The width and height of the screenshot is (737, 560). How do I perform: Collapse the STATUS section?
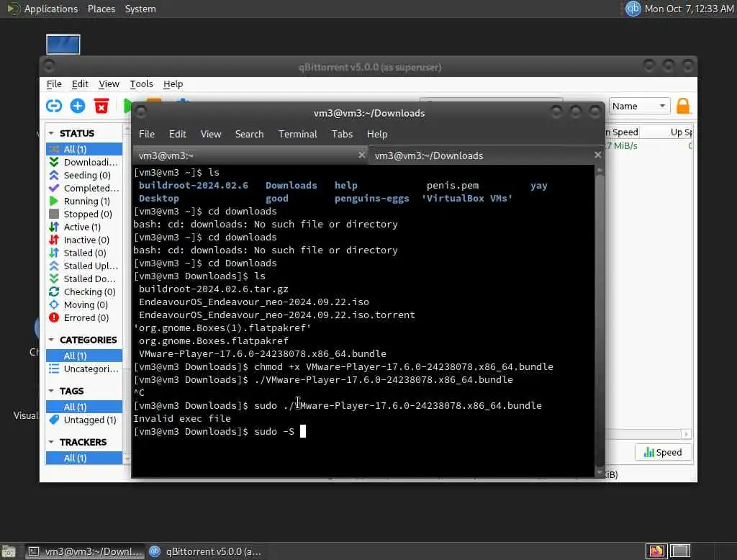51,134
